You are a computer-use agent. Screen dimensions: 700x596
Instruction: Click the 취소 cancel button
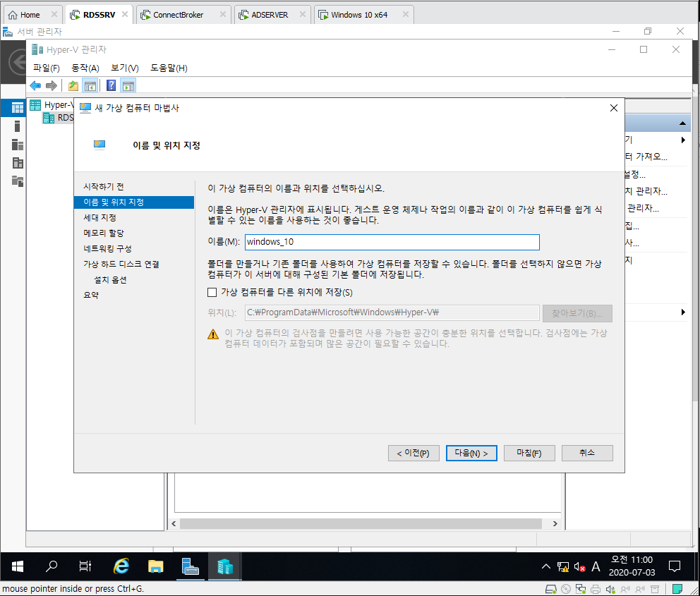pos(587,453)
